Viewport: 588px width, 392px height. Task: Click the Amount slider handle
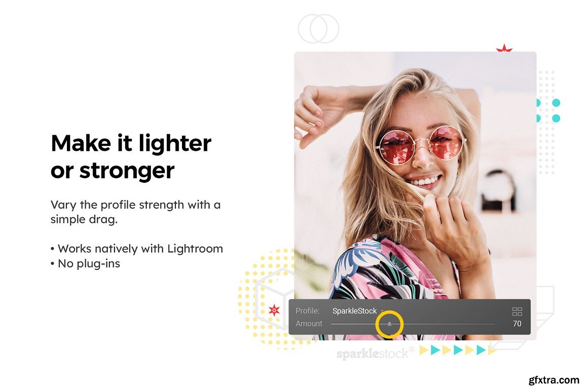coord(389,324)
